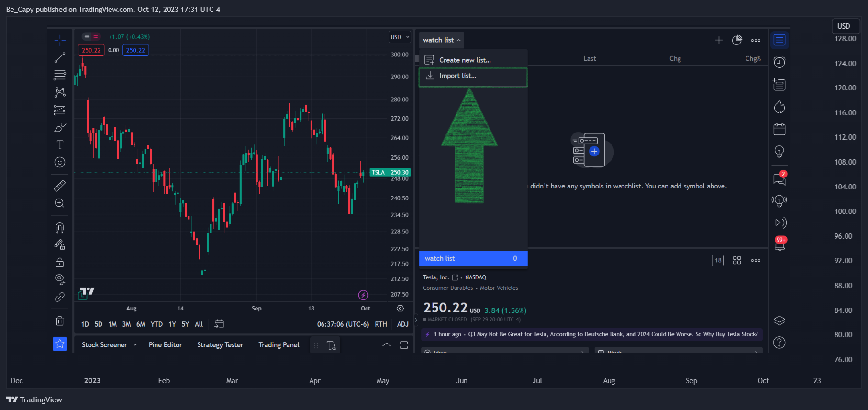Choose Import list menu entry
The height and width of the screenshot is (410, 868).
coord(473,76)
